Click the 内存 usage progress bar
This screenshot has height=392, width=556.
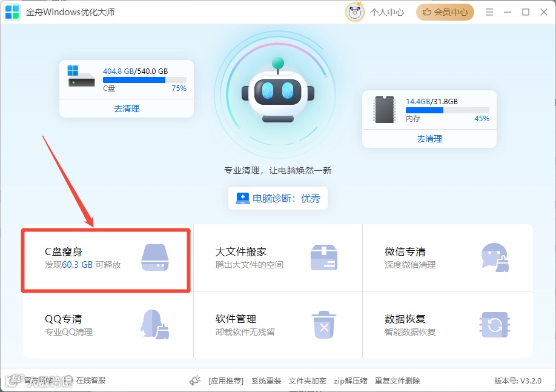(x=448, y=110)
